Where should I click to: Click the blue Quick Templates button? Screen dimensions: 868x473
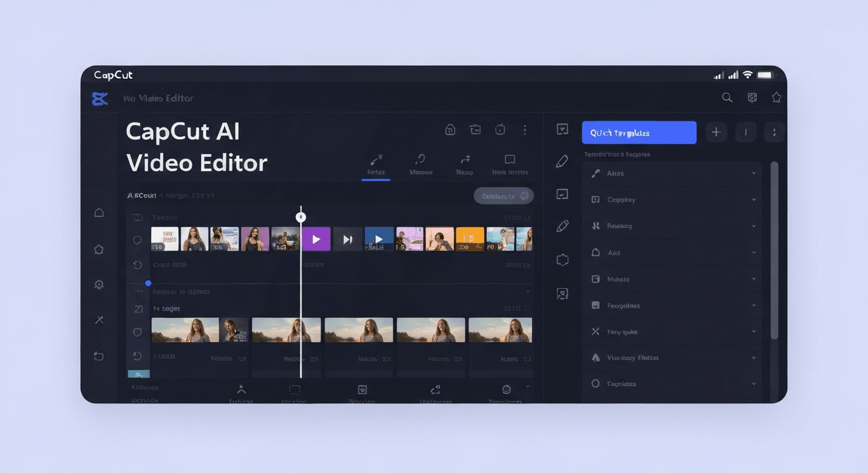[639, 132]
